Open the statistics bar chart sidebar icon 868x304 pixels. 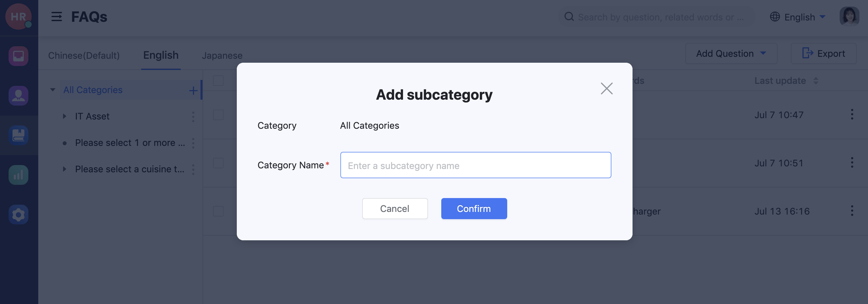[18, 175]
